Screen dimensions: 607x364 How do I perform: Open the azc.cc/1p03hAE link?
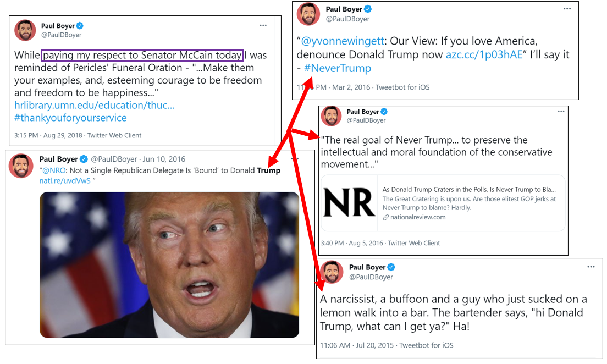(484, 54)
